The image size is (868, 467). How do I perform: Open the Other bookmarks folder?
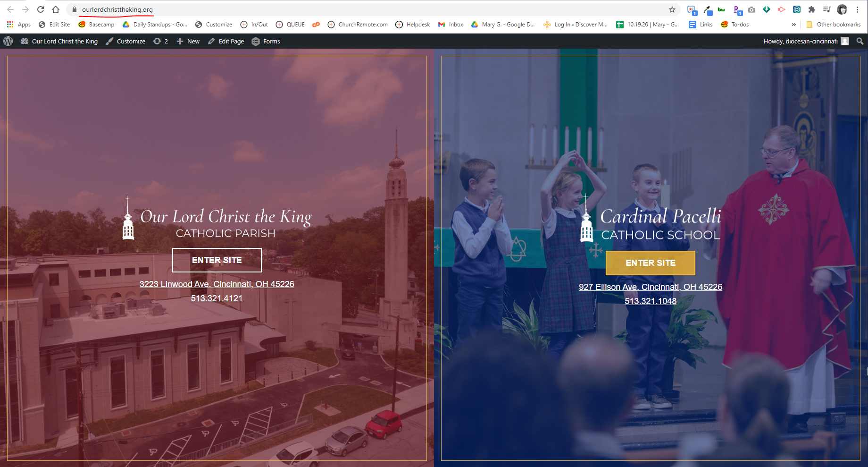tap(834, 25)
